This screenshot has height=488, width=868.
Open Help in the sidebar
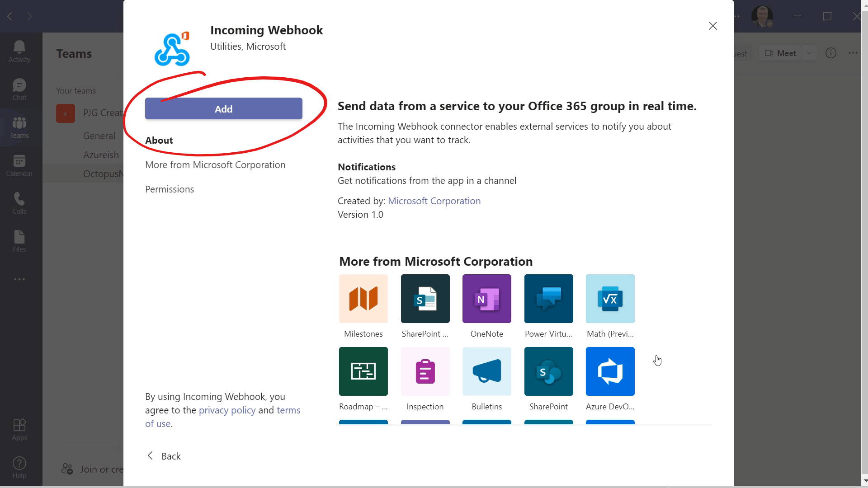point(19,468)
